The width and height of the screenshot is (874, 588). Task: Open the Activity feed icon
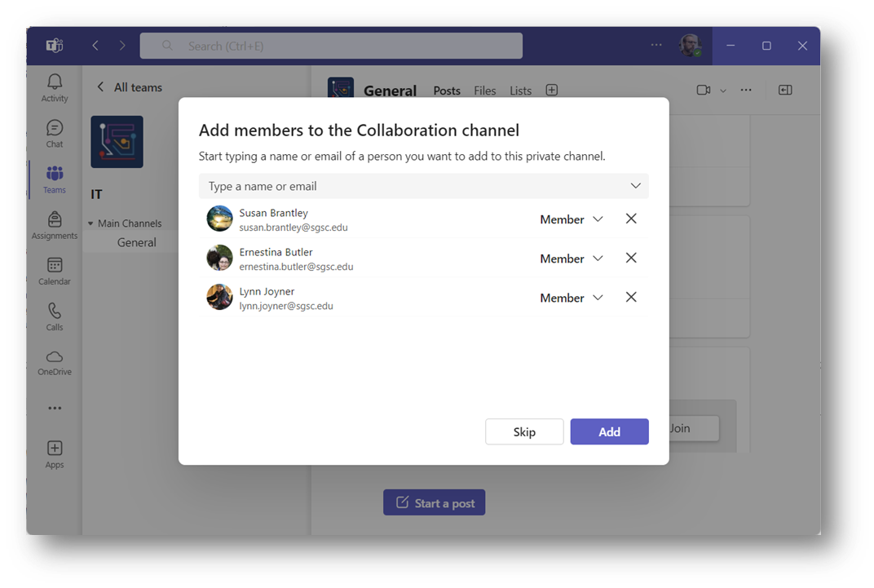coord(55,87)
